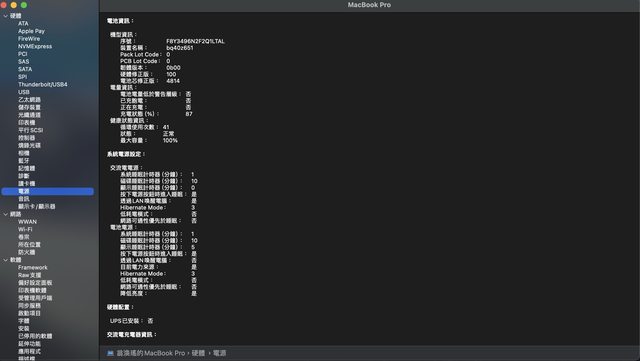Image resolution: width=640 pixels, height=361 pixels.
Task: Open 印表機軟體 entry
Action: tap(32, 290)
